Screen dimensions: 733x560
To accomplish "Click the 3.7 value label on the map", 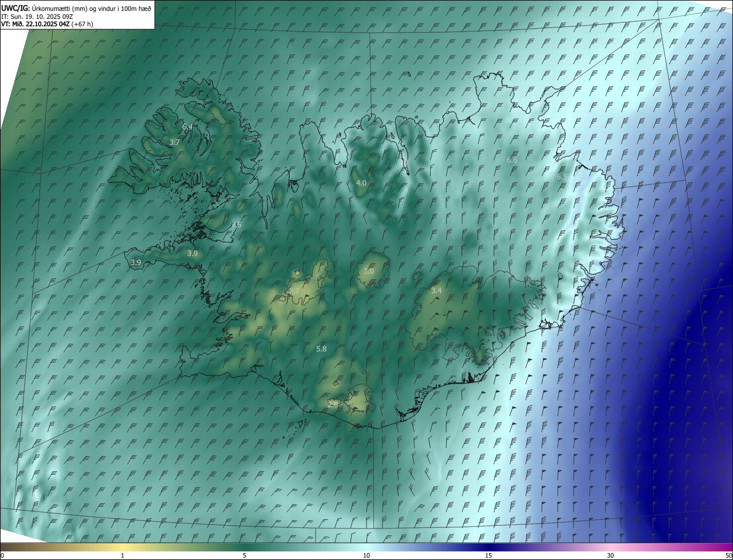I will click(x=175, y=142).
